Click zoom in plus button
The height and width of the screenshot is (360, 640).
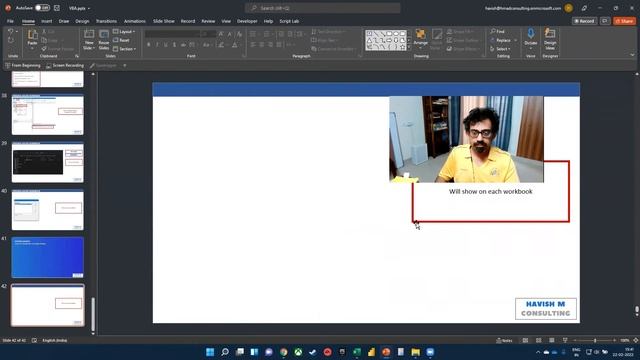point(614,340)
